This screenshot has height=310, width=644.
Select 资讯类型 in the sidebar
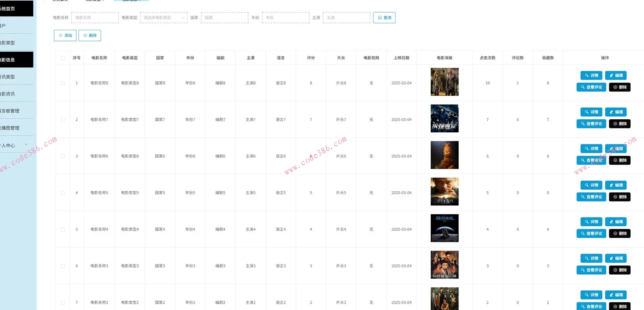click(10, 77)
